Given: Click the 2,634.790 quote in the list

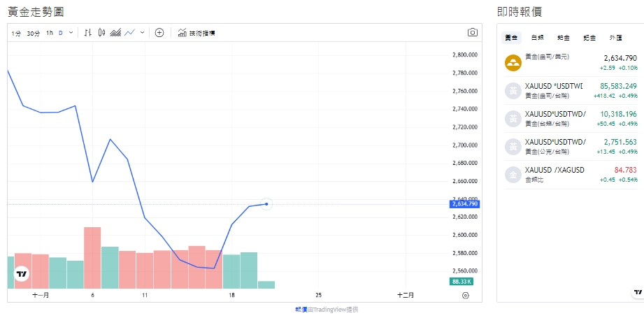Looking at the screenshot, I should pyautogui.click(x=620, y=58).
